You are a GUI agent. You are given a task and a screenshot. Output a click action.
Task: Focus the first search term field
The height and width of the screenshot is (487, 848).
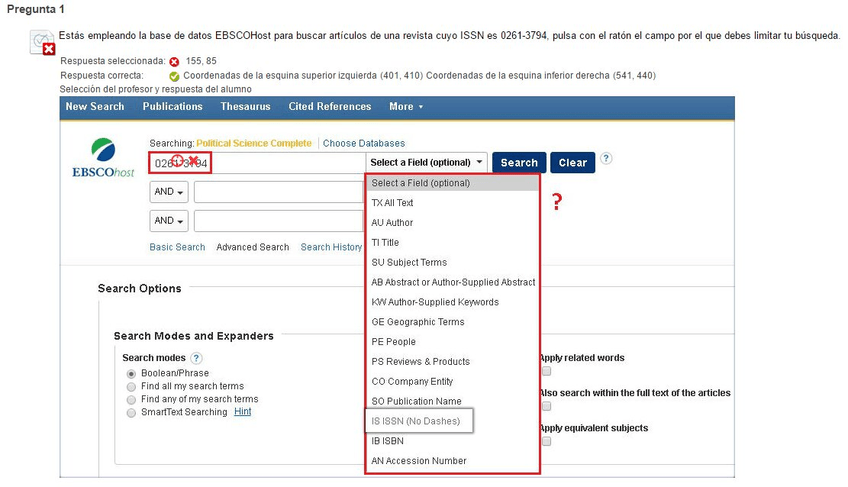[257, 163]
